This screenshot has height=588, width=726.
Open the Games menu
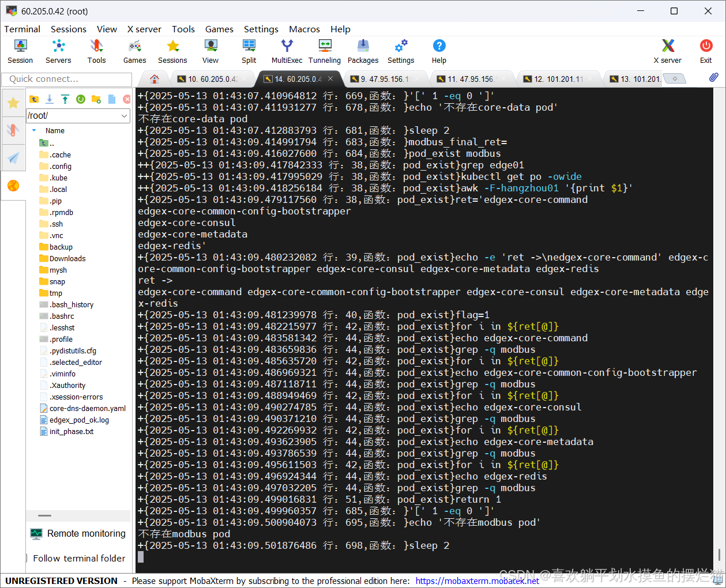click(219, 29)
